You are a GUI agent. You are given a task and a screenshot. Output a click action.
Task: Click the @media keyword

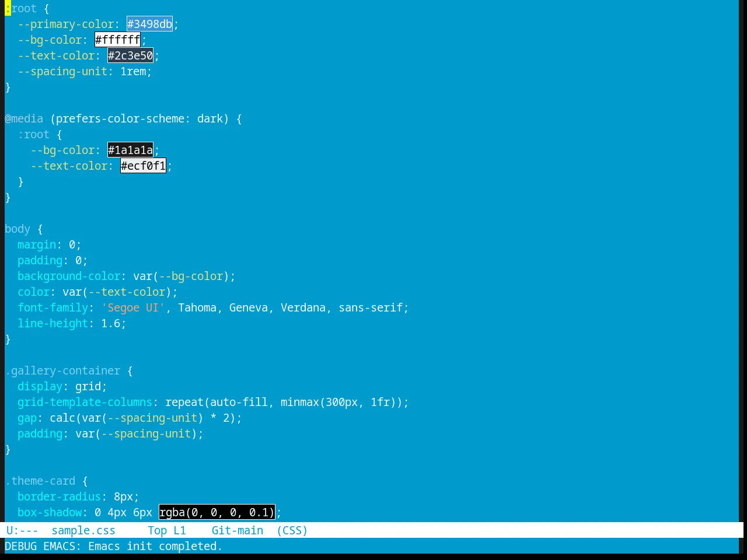coord(24,118)
